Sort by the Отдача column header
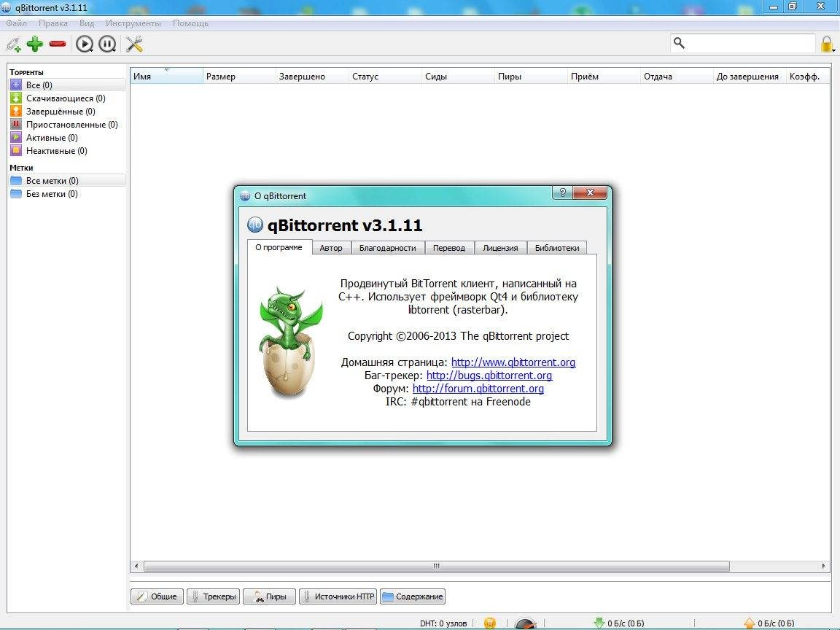 click(677, 76)
